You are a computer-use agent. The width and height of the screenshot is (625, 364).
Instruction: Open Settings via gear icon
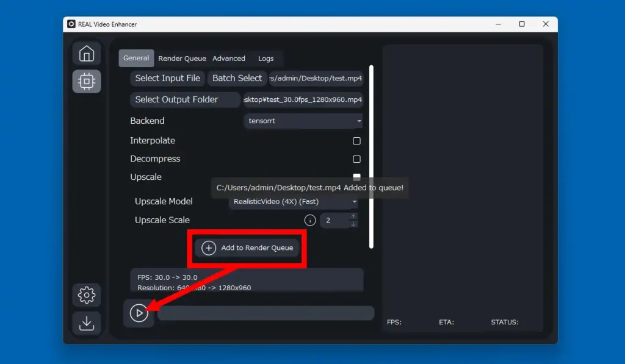click(87, 295)
